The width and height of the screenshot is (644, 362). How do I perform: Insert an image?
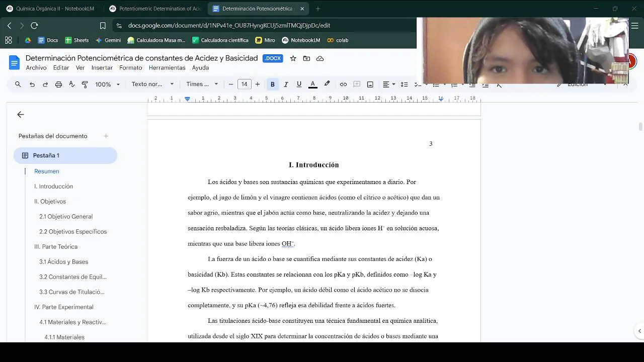tap(370, 84)
